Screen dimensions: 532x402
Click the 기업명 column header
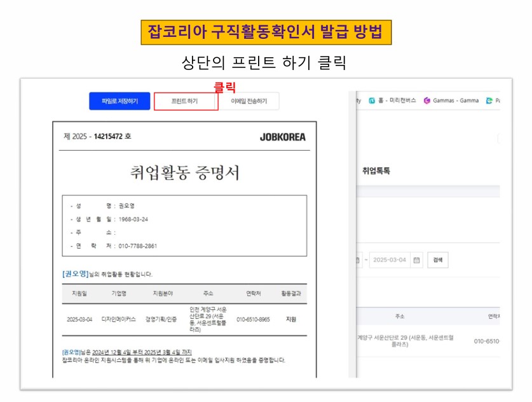click(x=119, y=293)
